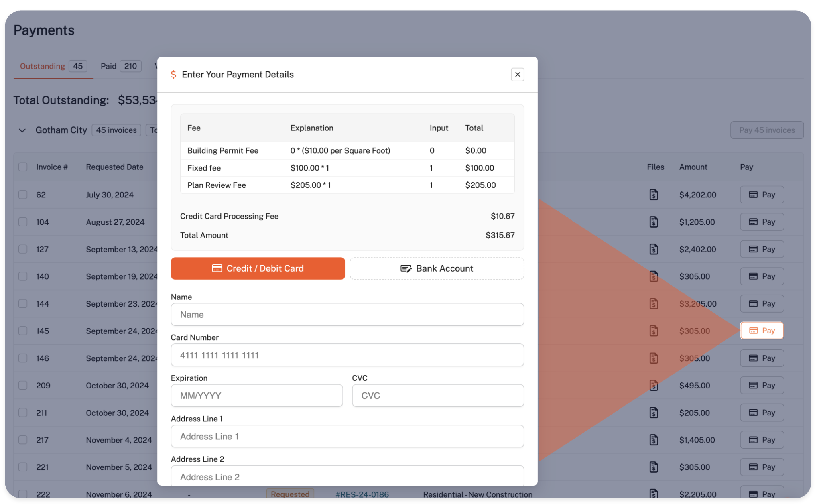Select the invoice 145 checkbox
The width and height of the screenshot is (817, 504).
[x=23, y=331]
